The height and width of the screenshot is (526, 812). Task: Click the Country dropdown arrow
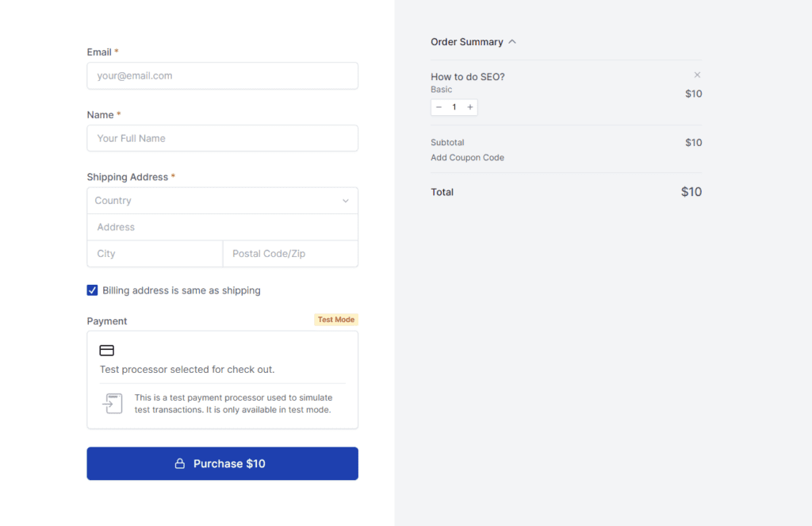pos(346,201)
